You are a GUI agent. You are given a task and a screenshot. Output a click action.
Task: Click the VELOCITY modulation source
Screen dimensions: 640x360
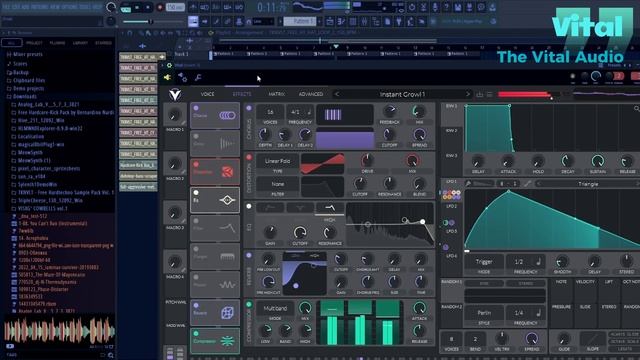[585, 282]
